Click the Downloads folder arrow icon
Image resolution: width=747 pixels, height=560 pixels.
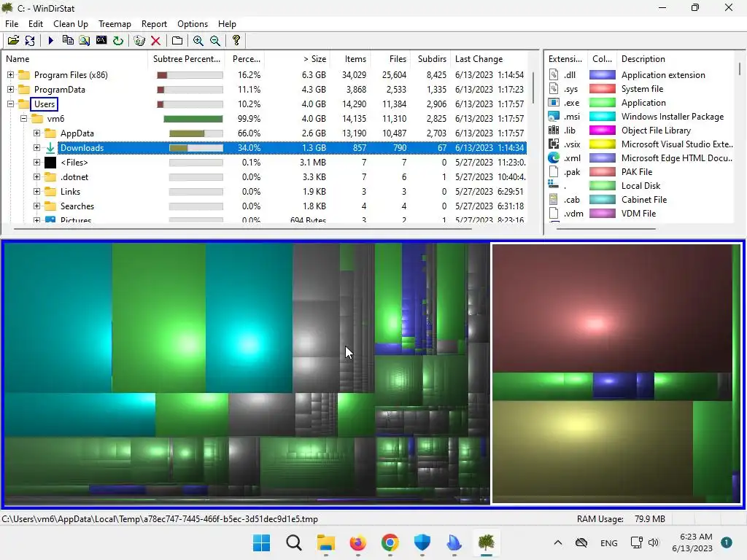point(50,147)
